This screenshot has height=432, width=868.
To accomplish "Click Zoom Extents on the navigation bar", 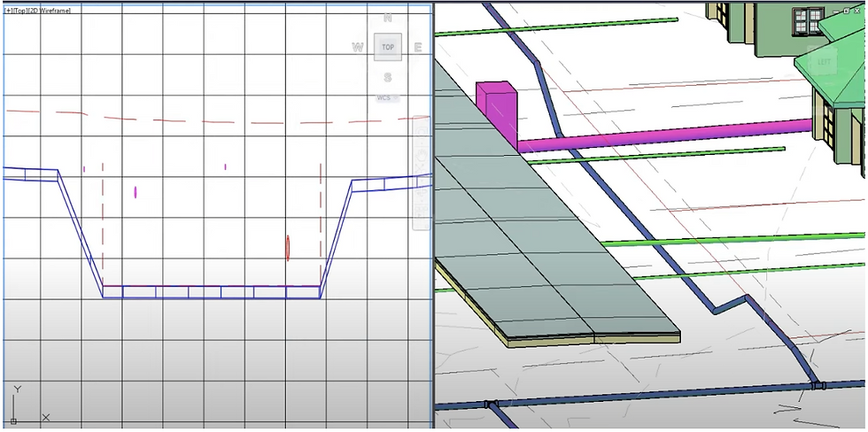I will point(421,170).
